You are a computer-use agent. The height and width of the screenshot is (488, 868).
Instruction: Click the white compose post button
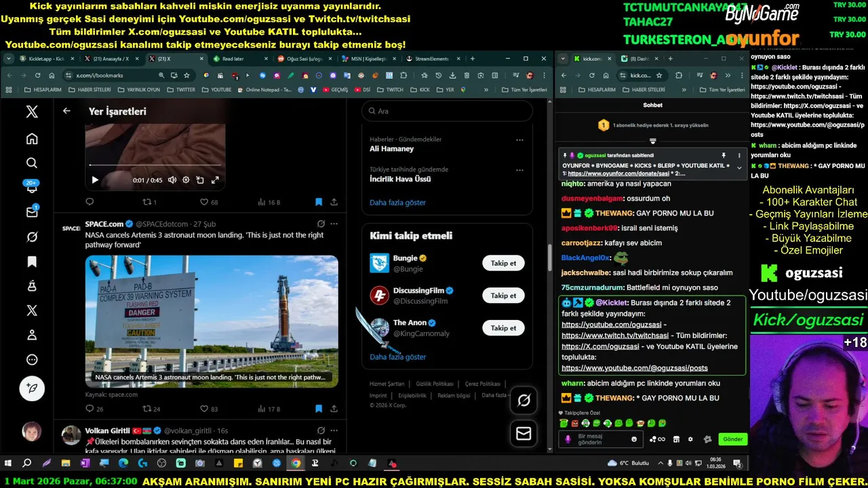click(x=32, y=388)
